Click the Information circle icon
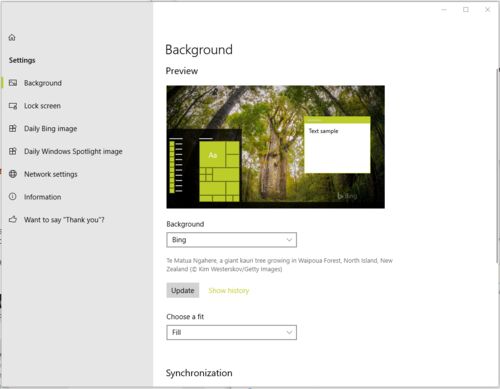 click(x=13, y=196)
